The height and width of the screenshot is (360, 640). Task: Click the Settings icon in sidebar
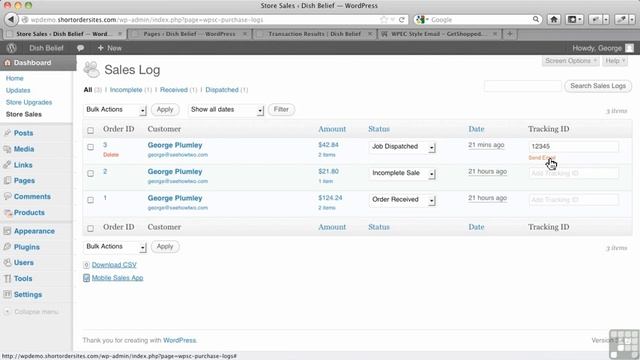7,294
